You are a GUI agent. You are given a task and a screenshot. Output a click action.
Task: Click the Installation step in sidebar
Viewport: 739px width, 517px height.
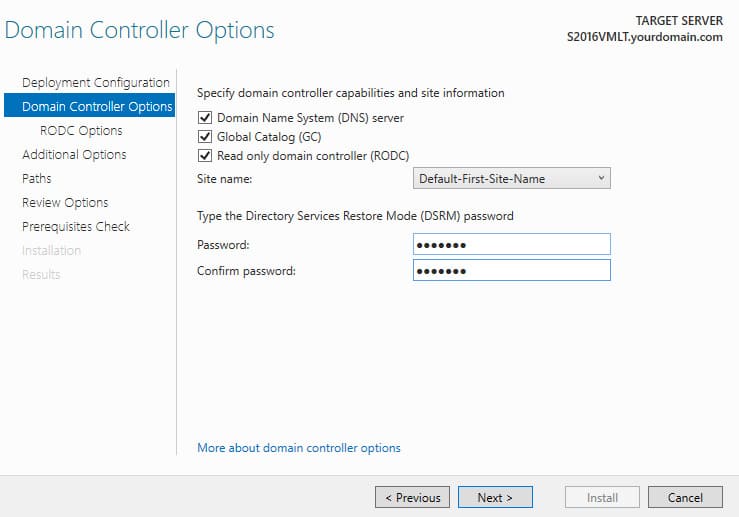point(51,251)
